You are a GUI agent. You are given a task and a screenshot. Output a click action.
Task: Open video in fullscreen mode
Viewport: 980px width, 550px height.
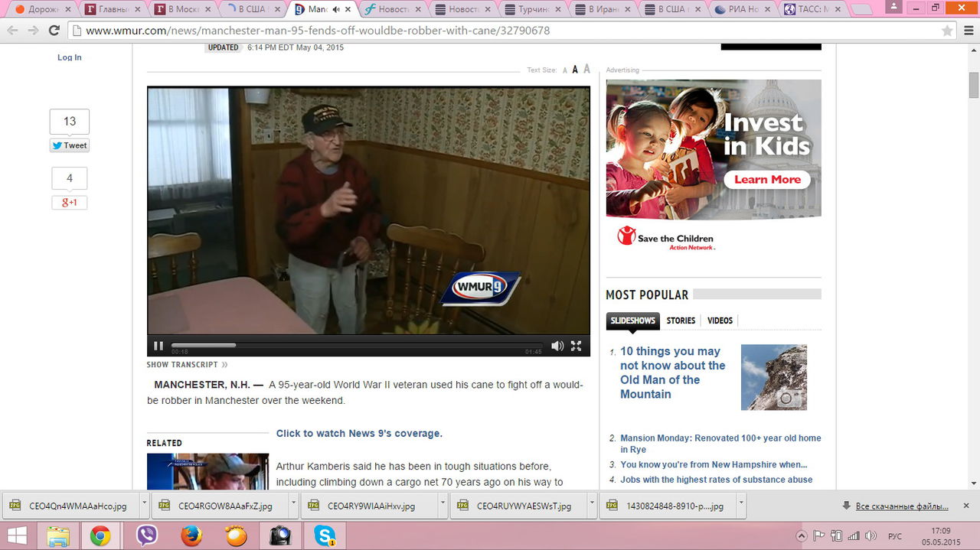coord(577,346)
